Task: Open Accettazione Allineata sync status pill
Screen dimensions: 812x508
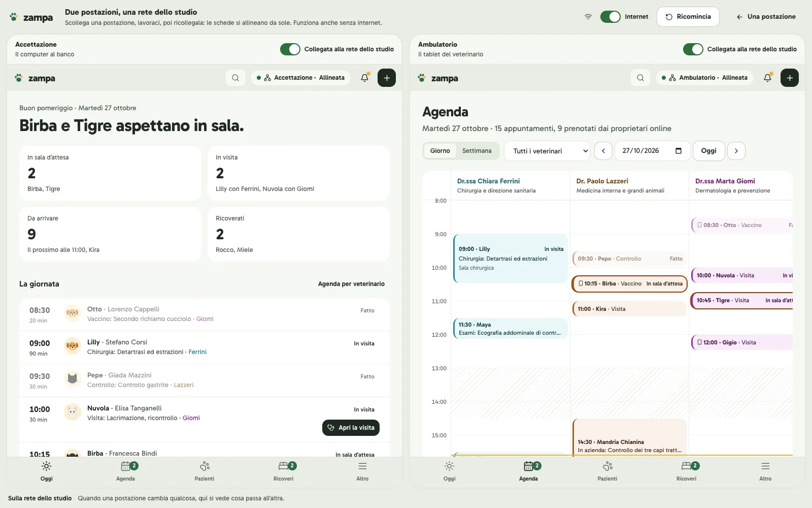Action: [x=301, y=78]
